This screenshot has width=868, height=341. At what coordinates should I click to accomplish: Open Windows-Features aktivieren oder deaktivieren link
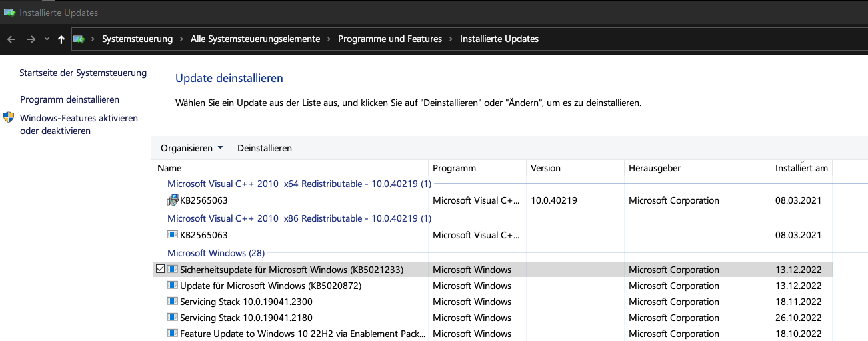pos(79,125)
